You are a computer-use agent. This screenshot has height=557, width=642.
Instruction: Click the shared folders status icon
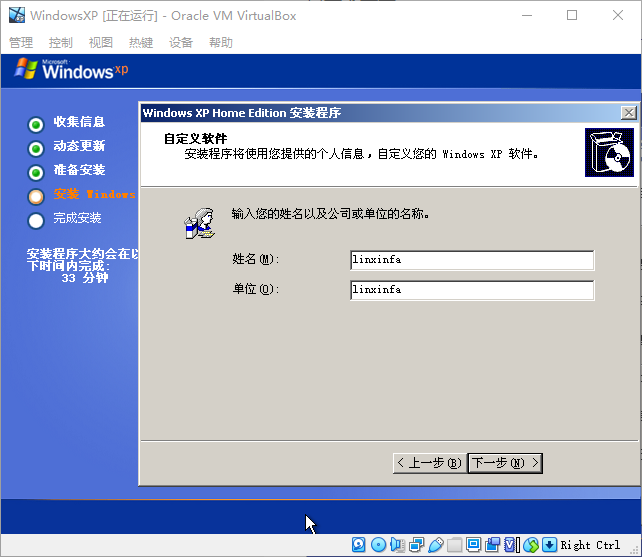tap(454, 545)
